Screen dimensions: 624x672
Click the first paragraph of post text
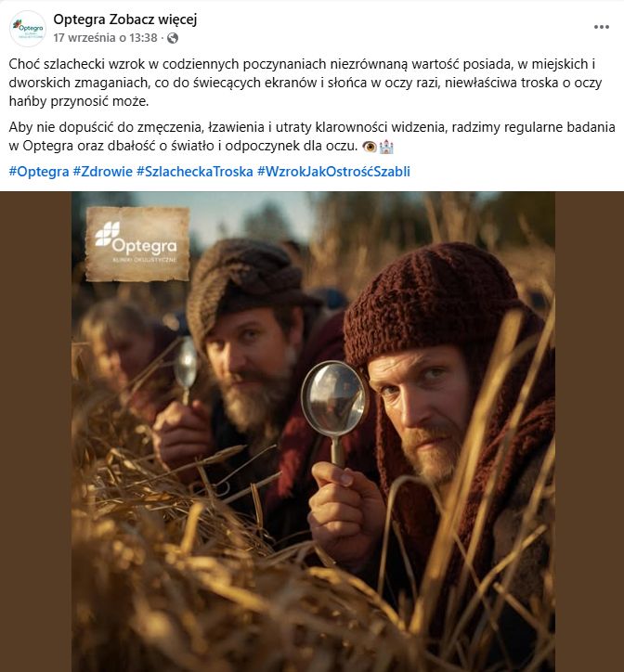pyautogui.click(x=305, y=83)
